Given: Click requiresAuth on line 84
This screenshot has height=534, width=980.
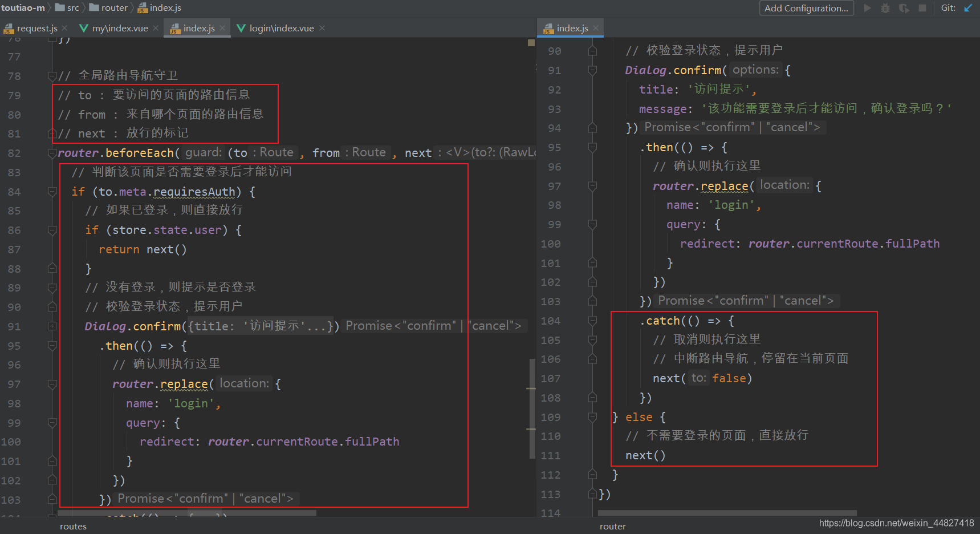Looking at the screenshot, I should pos(194,192).
